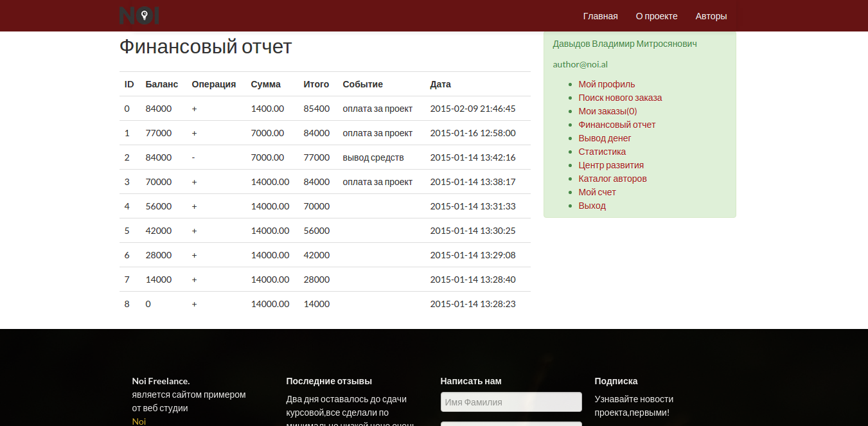Click total 28000 in row 7
The width and height of the screenshot is (868, 426).
point(317,280)
